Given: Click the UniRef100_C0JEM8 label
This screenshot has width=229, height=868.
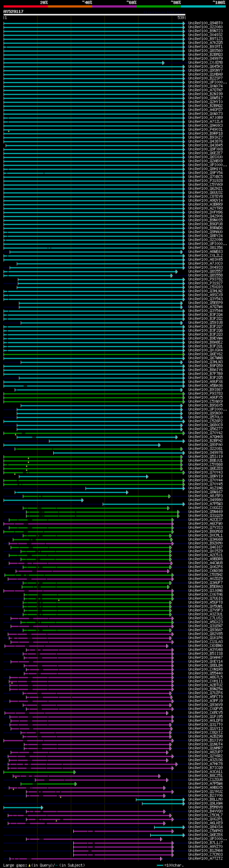Looking at the screenshot, I should (x=205, y=62).
